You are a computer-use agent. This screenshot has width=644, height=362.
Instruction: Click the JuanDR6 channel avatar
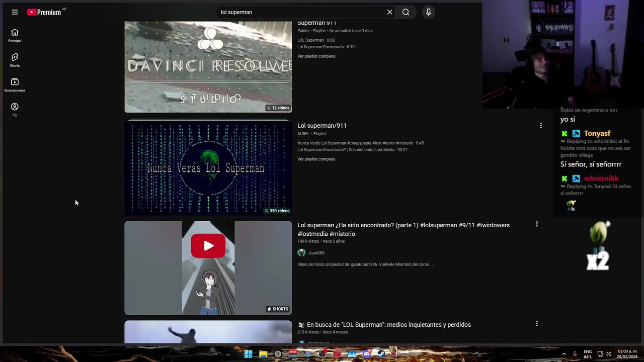[x=301, y=253]
